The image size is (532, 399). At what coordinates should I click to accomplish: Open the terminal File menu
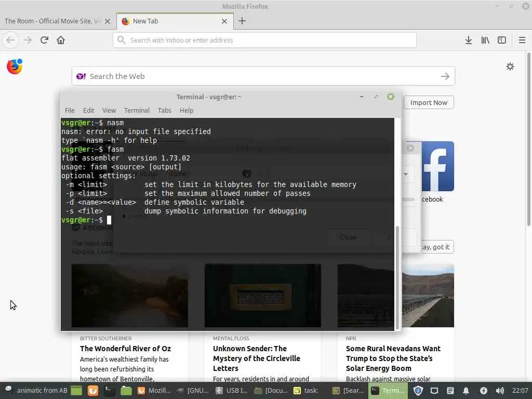(x=70, y=110)
